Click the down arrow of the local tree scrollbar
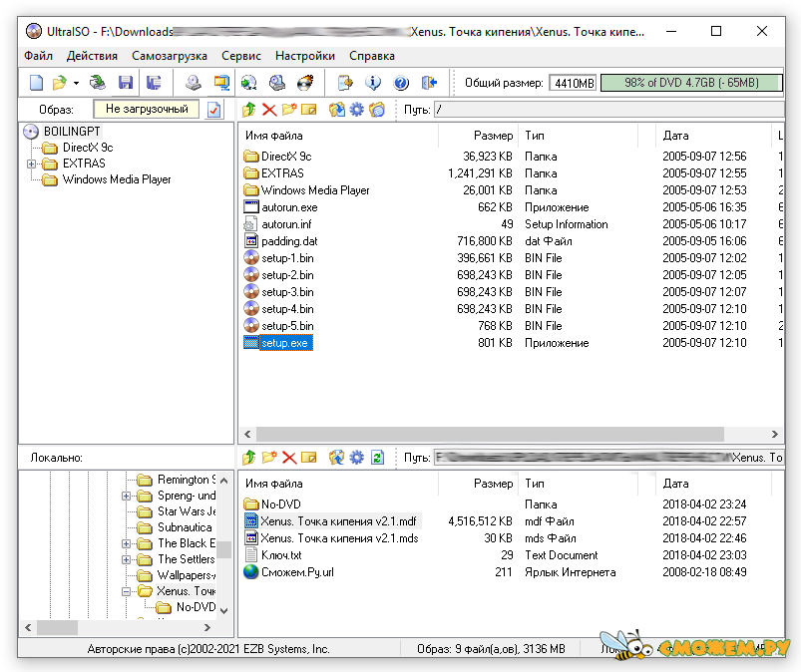This screenshot has width=801, height=672. [x=223, y=610]
